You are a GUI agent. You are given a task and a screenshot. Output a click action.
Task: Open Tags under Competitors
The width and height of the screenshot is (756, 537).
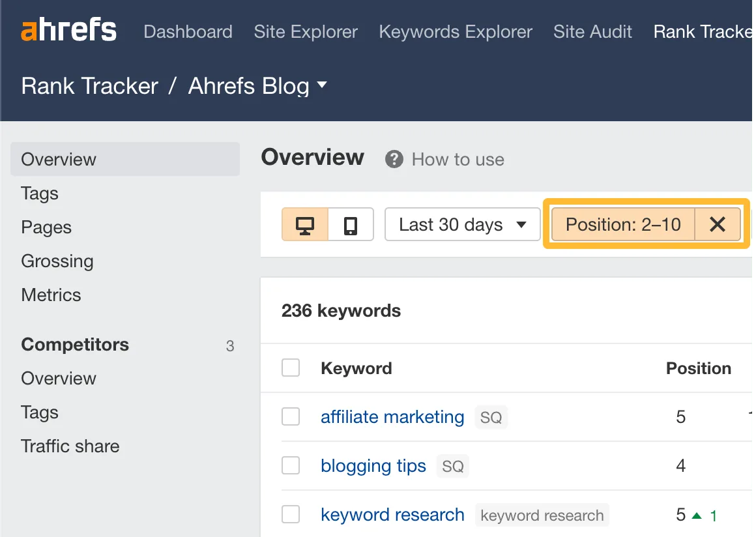[x=40, y=412]
